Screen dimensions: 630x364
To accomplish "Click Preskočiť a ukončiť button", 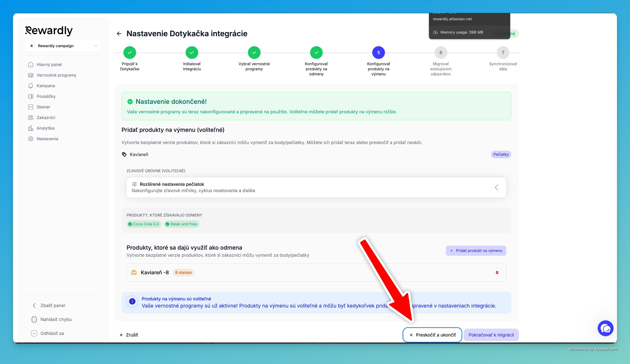I will point(432,335).
